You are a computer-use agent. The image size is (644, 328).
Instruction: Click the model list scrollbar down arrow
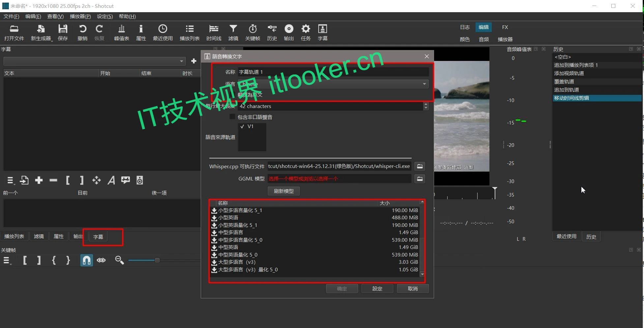point(422,274)
